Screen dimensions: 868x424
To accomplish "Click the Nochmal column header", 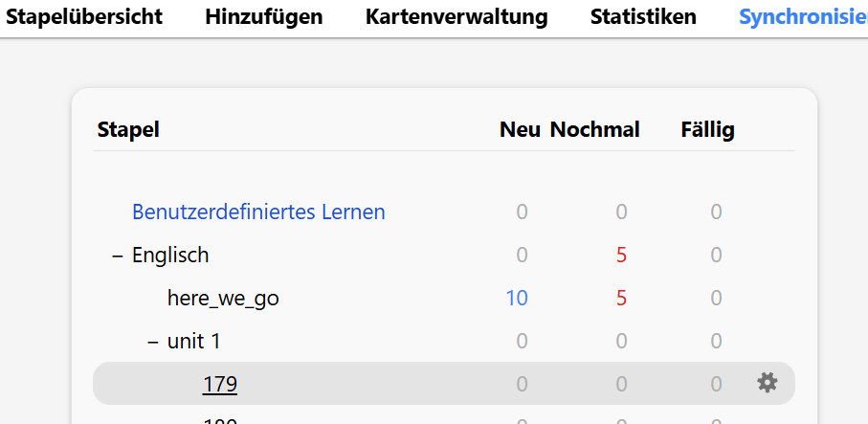I will 595,130.
